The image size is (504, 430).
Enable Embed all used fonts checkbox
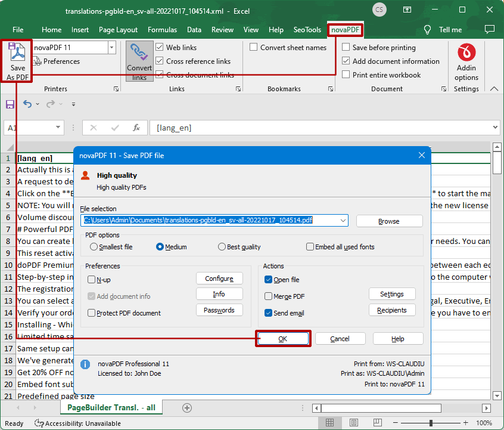(310, 247)
